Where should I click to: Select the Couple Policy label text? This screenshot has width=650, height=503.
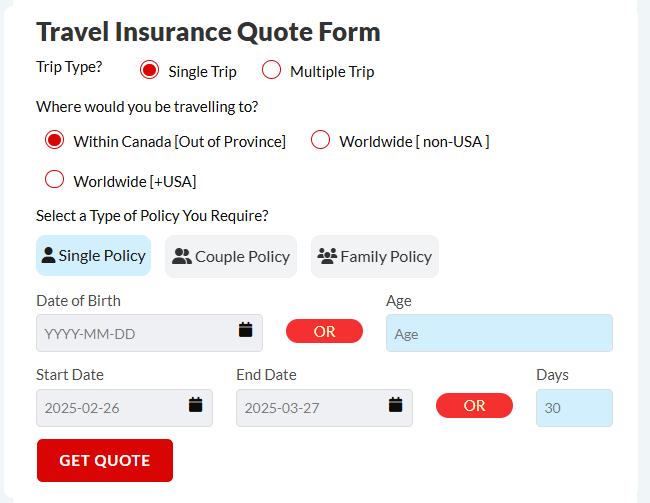tap(243, 257)
